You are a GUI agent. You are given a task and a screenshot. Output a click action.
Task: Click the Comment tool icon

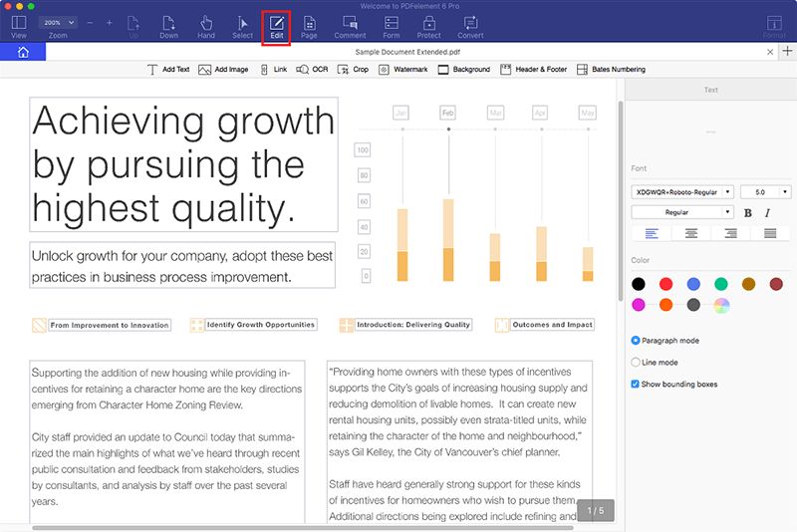[350, 25]
